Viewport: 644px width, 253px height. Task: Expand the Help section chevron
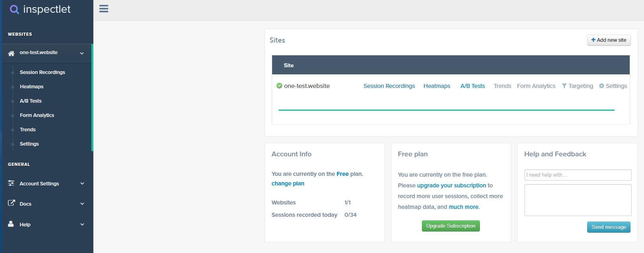click(x=82, y=224)
